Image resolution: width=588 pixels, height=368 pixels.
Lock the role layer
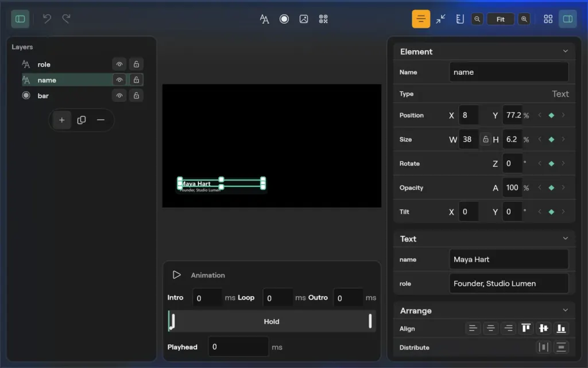point(136,64)
